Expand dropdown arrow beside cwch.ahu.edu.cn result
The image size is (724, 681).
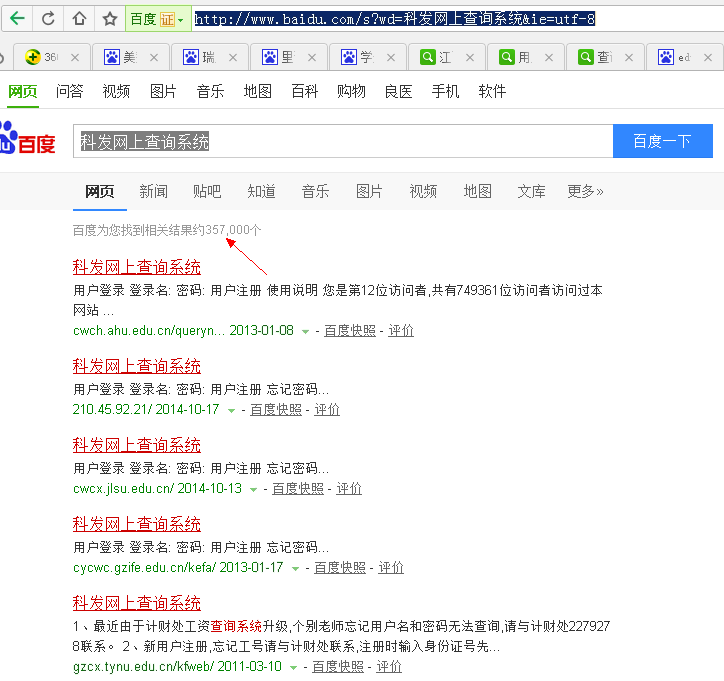tap(305, 331)
